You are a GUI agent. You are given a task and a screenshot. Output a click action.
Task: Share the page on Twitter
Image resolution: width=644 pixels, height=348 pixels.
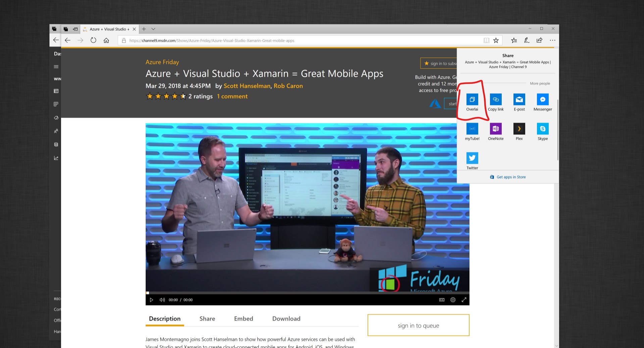click(x=472, y=161)
